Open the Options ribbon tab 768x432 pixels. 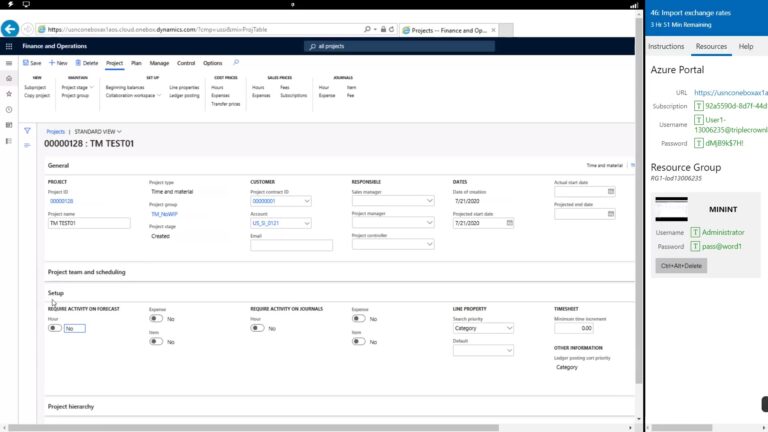point(213,63)
